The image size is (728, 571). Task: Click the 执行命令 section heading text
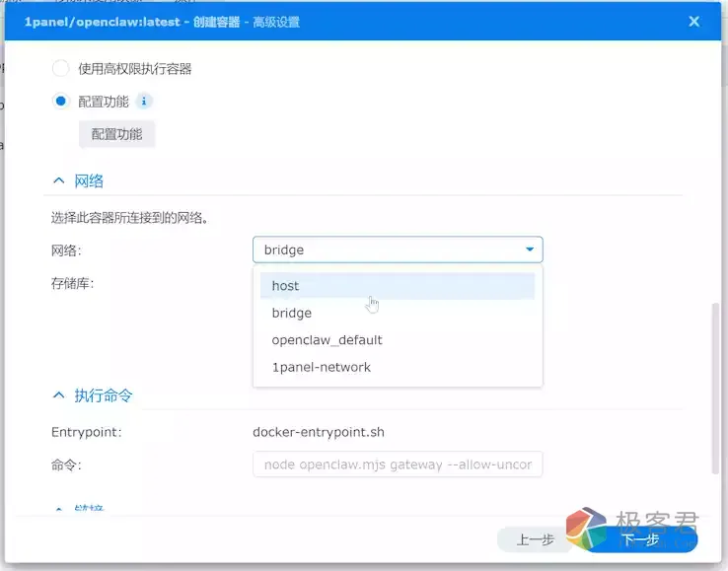point(104,395)
